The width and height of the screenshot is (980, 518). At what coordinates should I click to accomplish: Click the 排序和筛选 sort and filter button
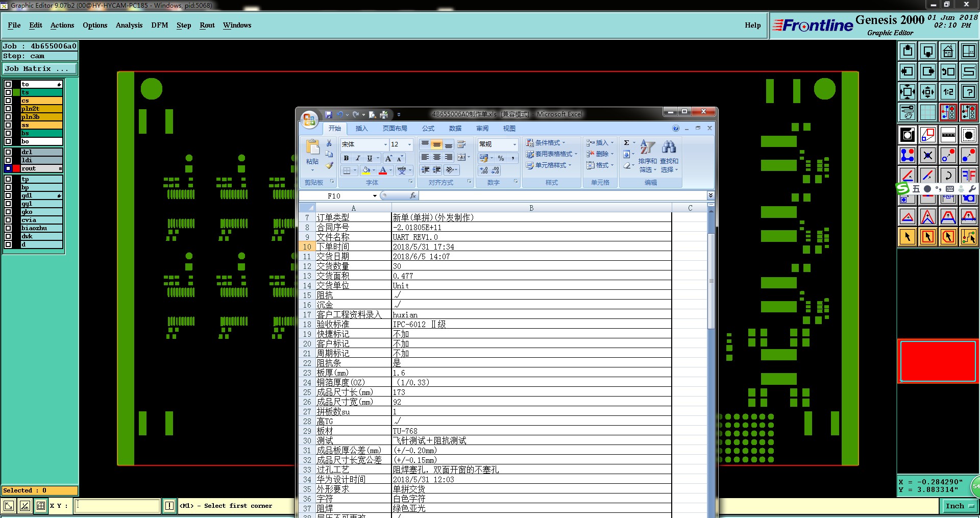pos(648,156)
